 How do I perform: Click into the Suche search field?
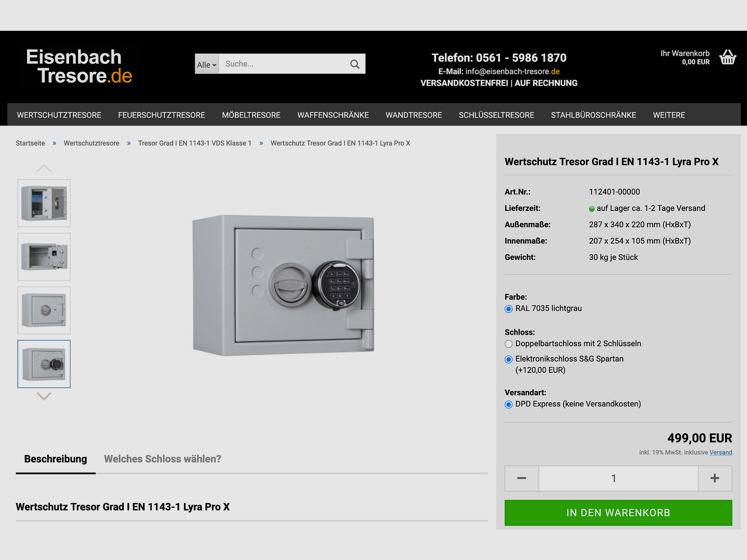(282, 64)
